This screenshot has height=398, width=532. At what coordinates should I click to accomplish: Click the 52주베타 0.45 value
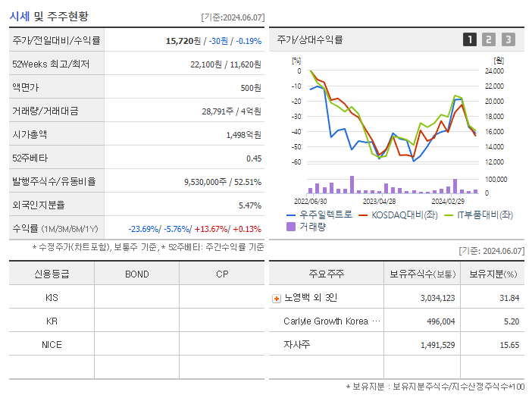254,158
